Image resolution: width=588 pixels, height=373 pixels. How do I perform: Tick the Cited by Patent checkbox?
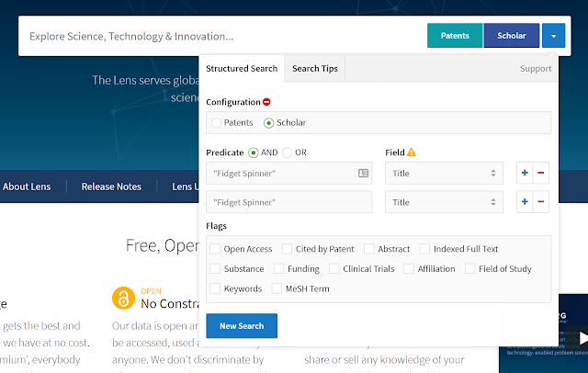coord(287,249)
